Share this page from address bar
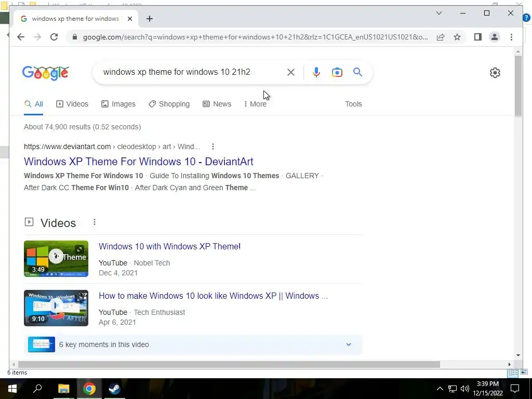532x399 pixels. tap(441, 37)
